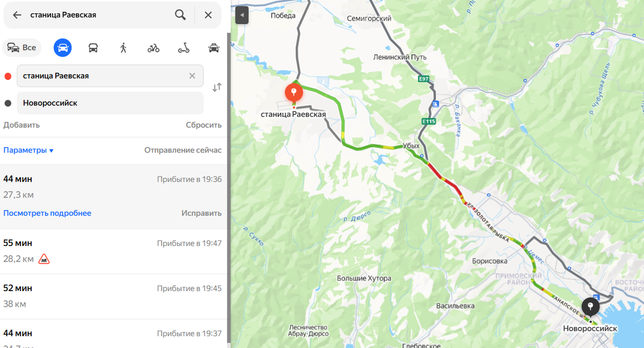Close the route search panel
644x348 pixels.
[x=208, y=15]
